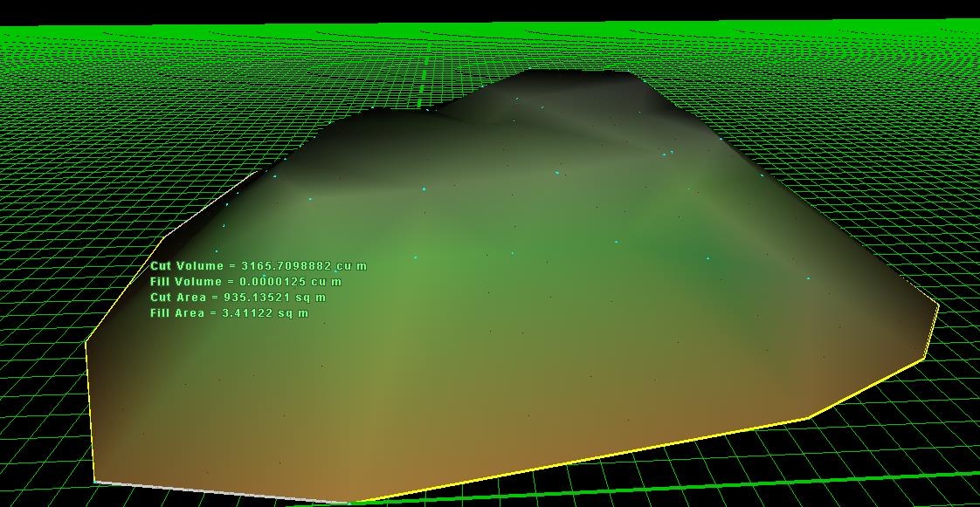
Task: Click the black sky area above the grid
Action: tap(489, 10)
